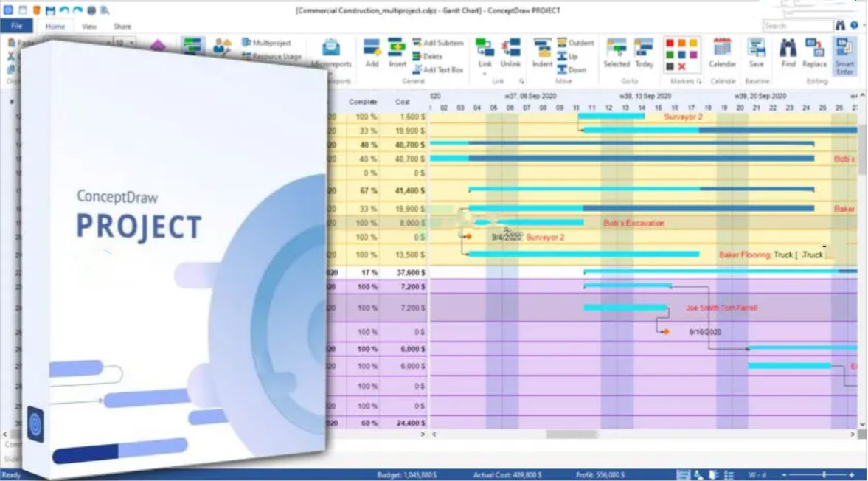Click Add Text Box in ribbon
Screen dimensions: 868x481
point(438,70)
